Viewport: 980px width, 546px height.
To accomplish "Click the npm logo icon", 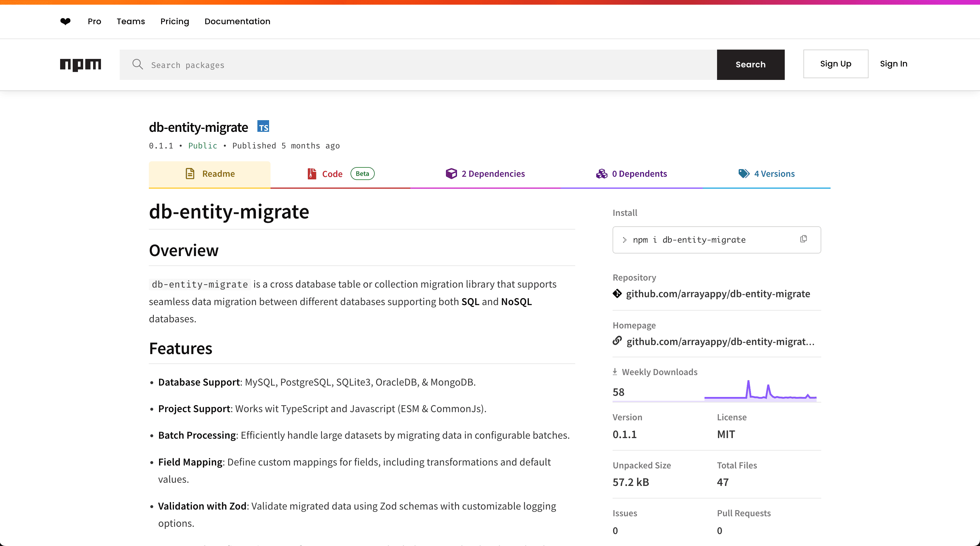I will [x=81, y=64].
